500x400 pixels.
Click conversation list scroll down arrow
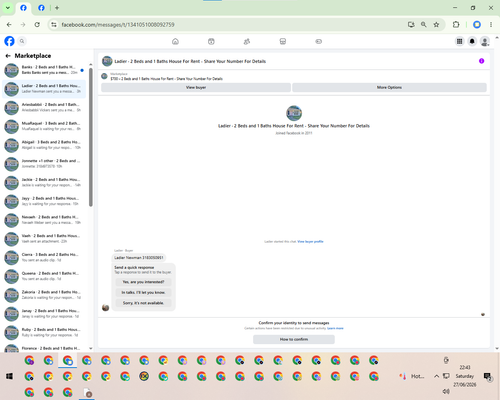coord(91,348)
